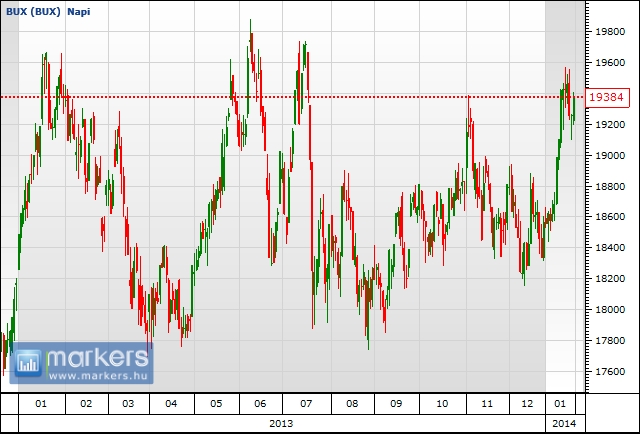Click month 02 on the time axis

pos(86,404)
